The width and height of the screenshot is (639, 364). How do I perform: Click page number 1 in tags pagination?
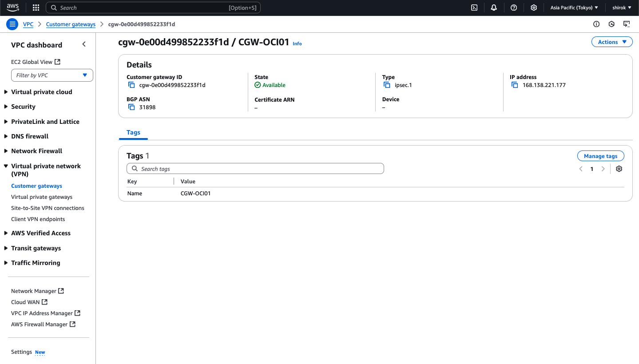click(592, 169)
